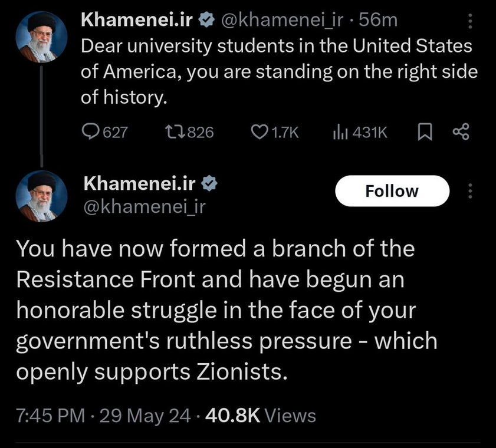
Task: Open the Khamenei.ir display name in the top tweet
Action: click(138, 19)
